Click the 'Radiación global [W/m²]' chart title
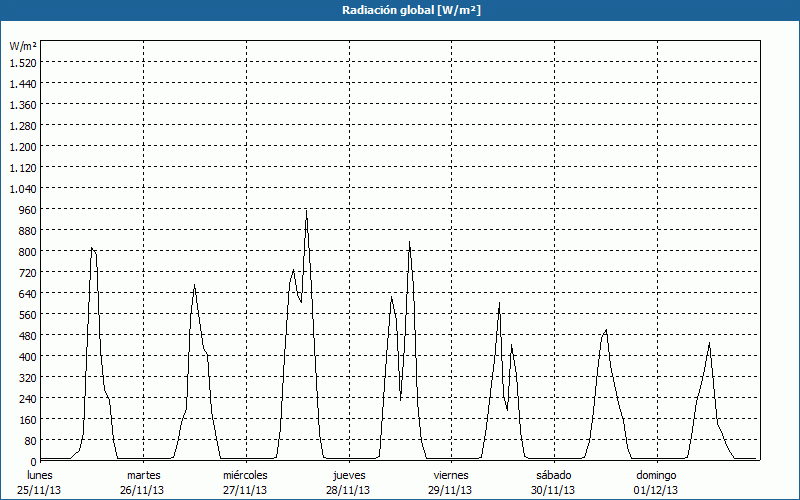Image resolution: width=800 pixels, height=500 pixels. click(x=400, y=10)
